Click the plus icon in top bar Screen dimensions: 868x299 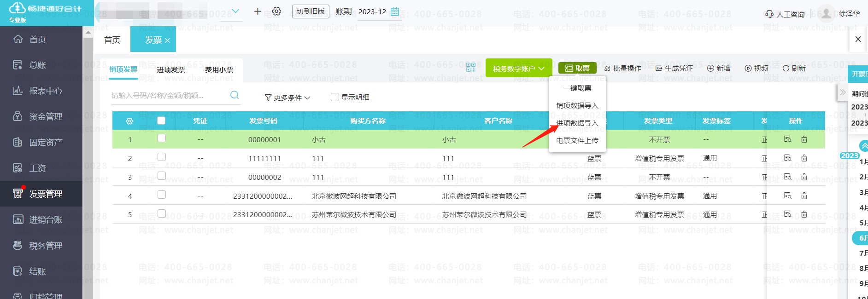coord(258,11)
